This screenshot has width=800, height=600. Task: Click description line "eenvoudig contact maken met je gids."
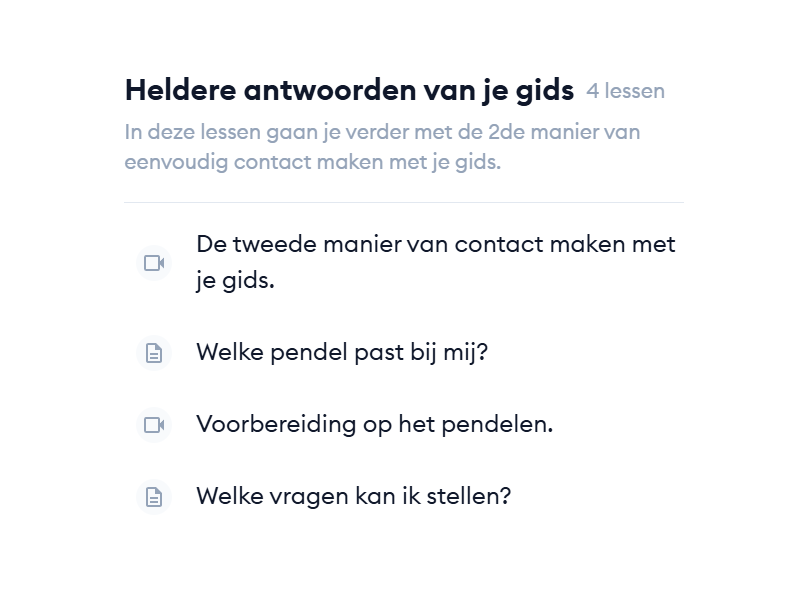coord(312,162)
